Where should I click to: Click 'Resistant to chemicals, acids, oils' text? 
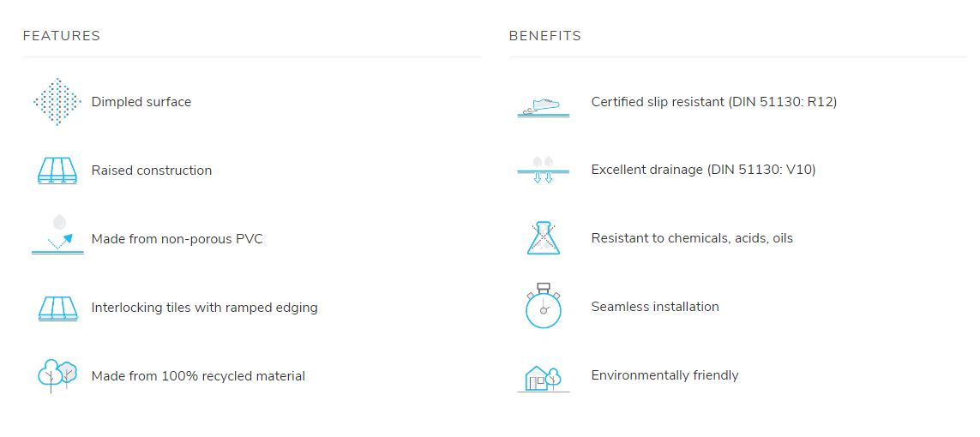(x=692, y=238)
